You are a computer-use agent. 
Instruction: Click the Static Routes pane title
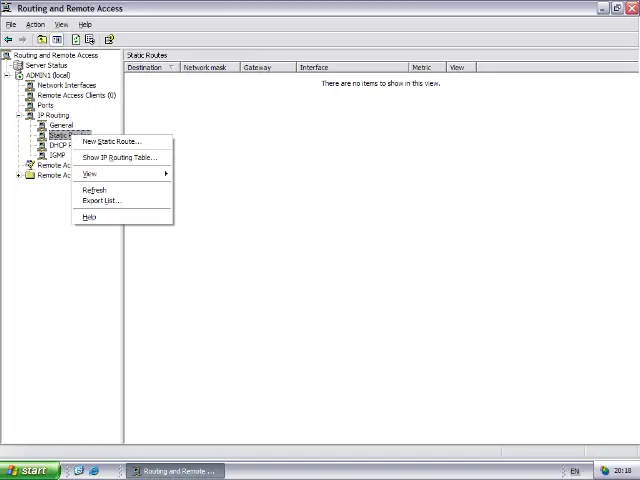tap(147, 55)
